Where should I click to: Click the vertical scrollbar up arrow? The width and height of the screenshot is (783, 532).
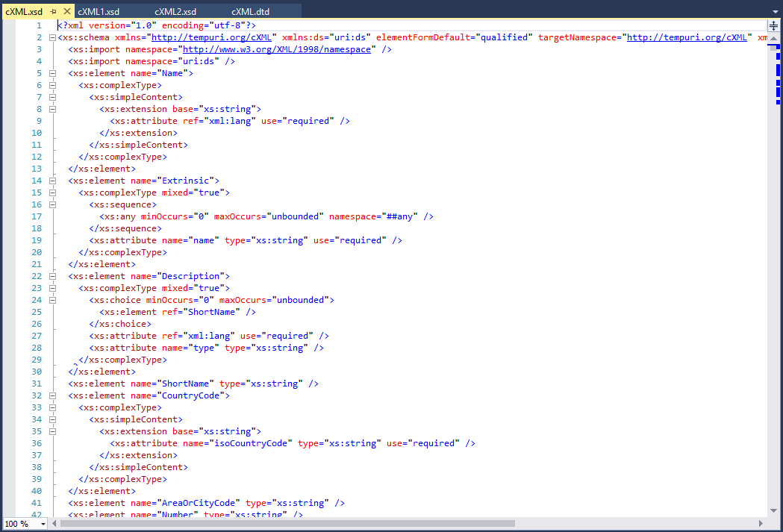point(774,39)
